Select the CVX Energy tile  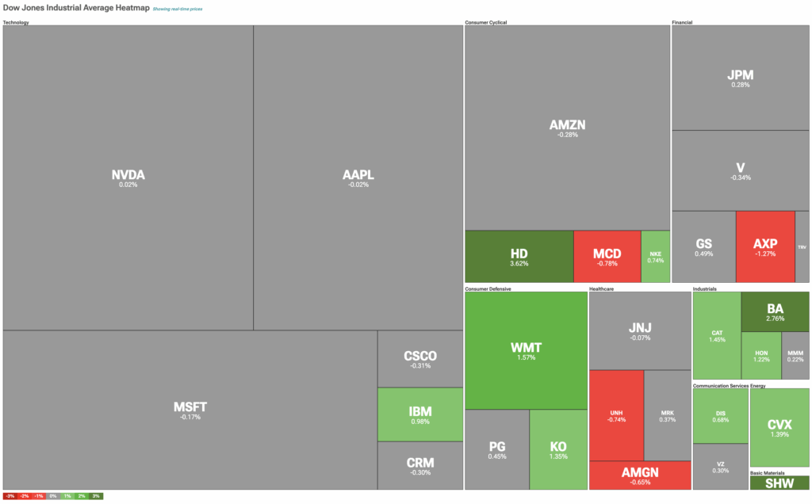[779, 427]
